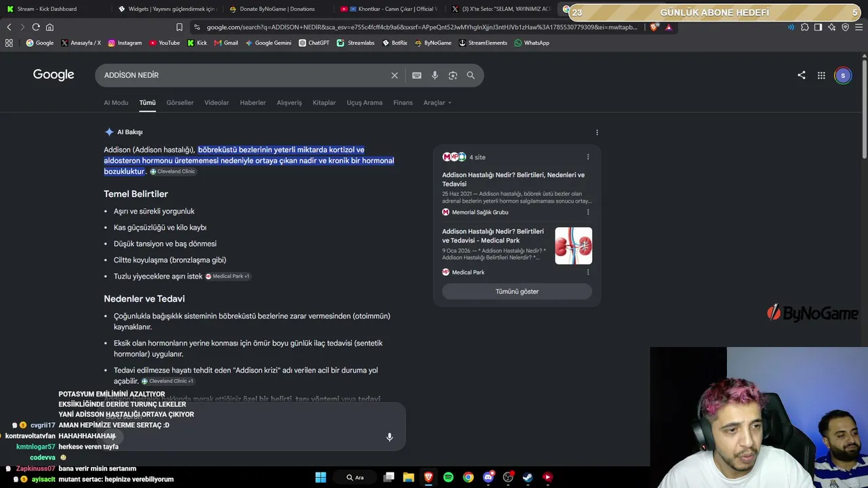Viewport: 868px width, 488px height.
Task: Open Spotify from the taskbar
Action: 448,477
